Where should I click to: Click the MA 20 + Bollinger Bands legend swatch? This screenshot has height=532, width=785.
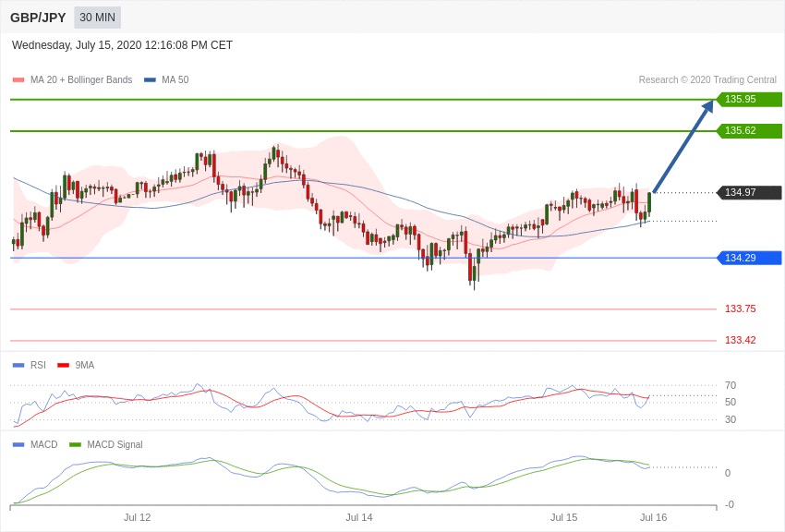point(18,80)
